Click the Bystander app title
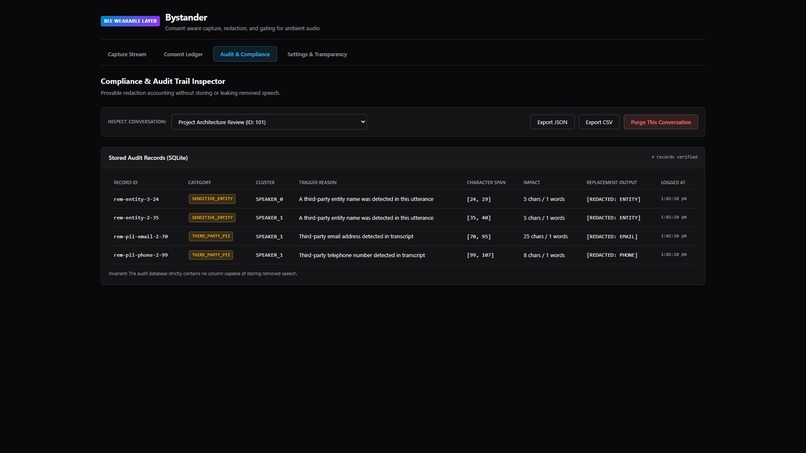This screenshot has height=453, width=806. [x=186, y=17]
